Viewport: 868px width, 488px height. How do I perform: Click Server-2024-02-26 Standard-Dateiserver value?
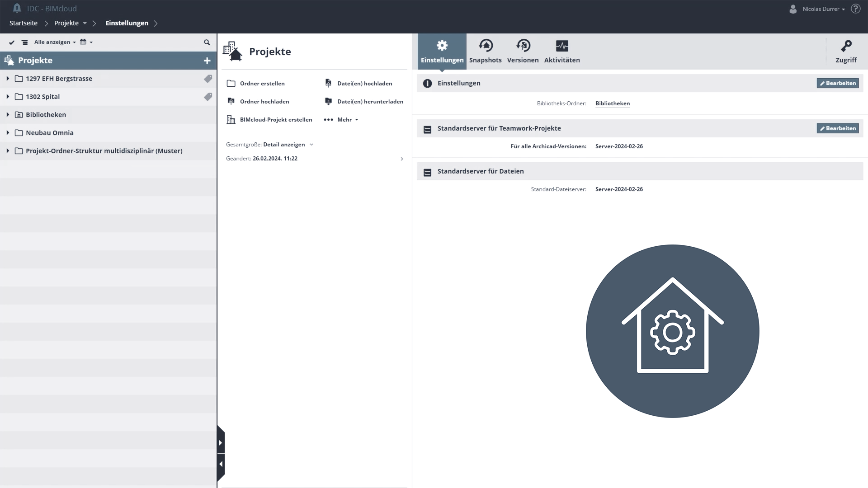point(619,189)
